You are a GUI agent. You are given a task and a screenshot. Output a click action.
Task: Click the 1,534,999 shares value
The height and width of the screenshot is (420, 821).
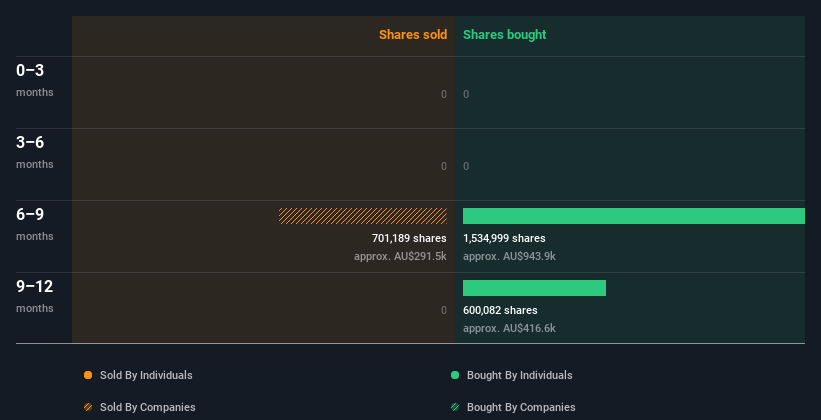(504, 238)
